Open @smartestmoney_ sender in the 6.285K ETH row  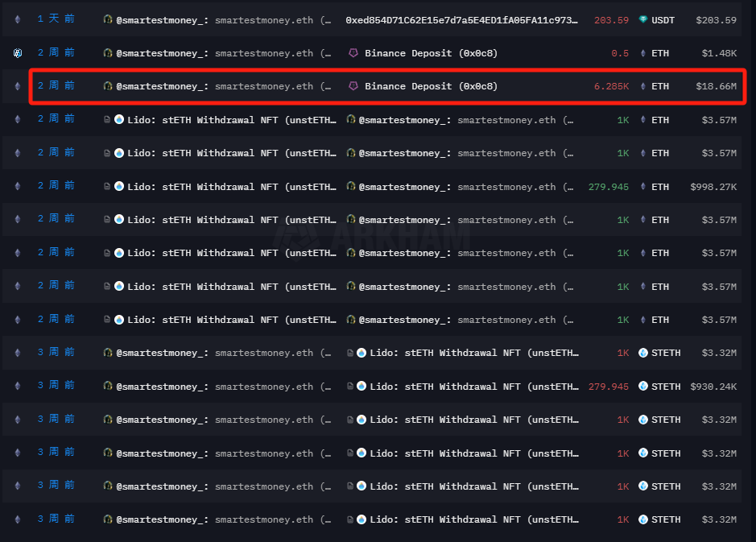(x=163, y=86)
